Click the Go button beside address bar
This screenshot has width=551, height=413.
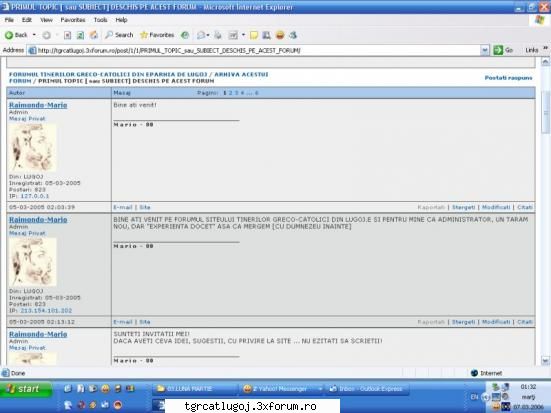503,50
